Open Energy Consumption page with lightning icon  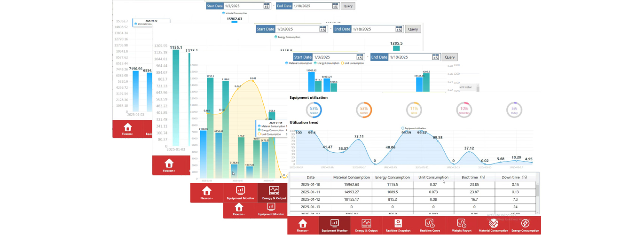(x=525, y=225)
